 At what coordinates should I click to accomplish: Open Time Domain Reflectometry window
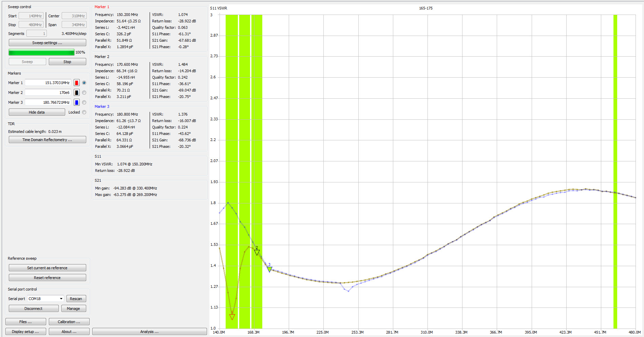click(47, 140)
